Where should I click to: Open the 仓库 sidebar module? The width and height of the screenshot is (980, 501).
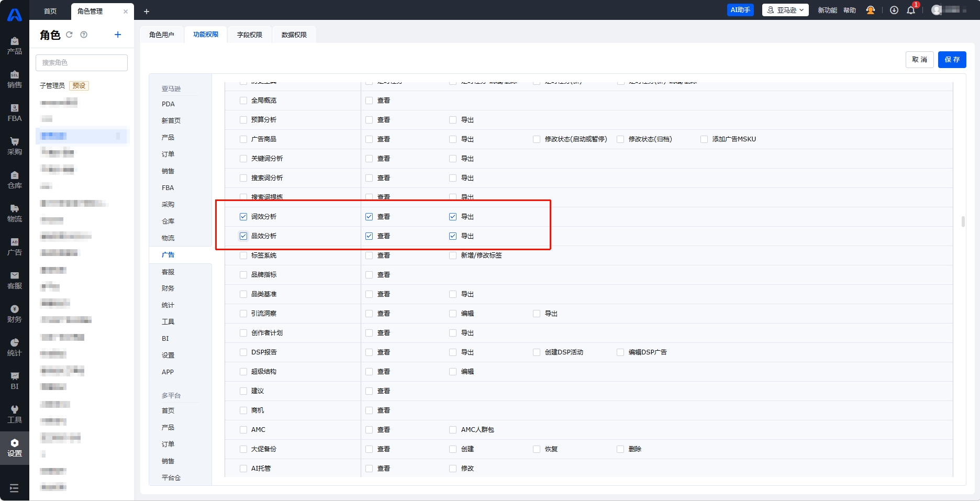pyautogui.click(x=15, y=180)
